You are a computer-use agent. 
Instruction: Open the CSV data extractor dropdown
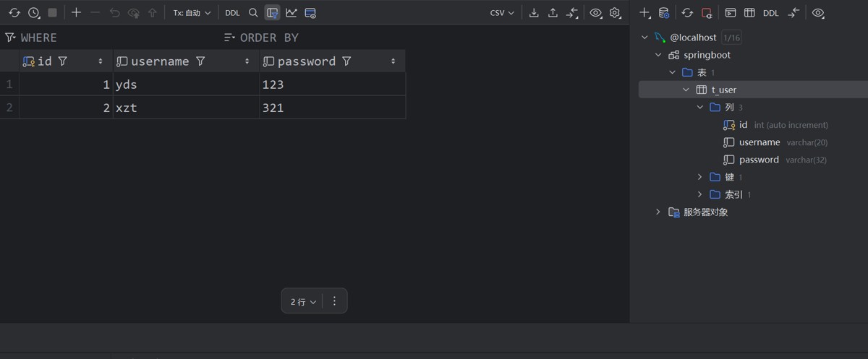(x=502, y=13)
